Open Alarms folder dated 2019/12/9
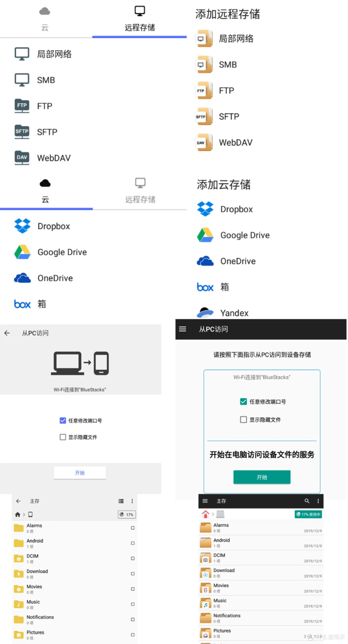This screenshot has width=348, height=644. [261, 528]
